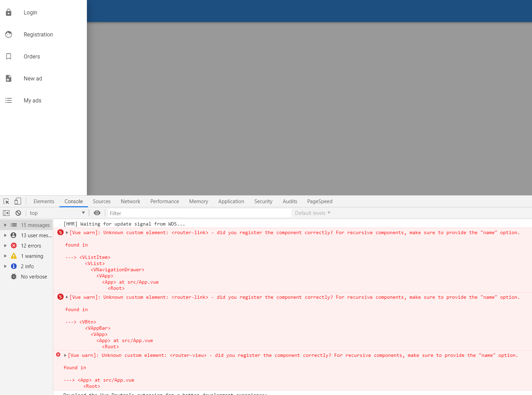
Task: Click the user messages person icon
Action: [13, 235]
